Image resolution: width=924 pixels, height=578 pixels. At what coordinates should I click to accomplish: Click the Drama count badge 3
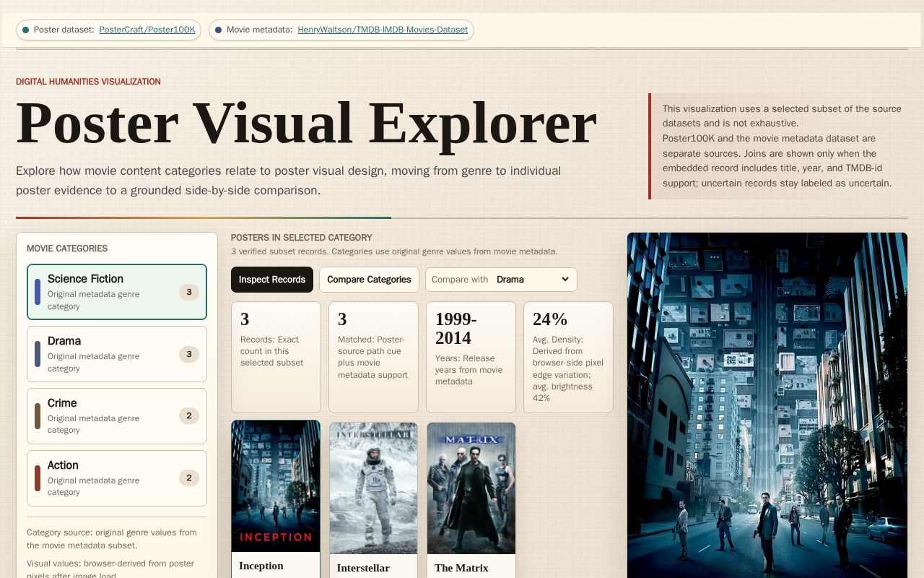(x=189, y=354)
